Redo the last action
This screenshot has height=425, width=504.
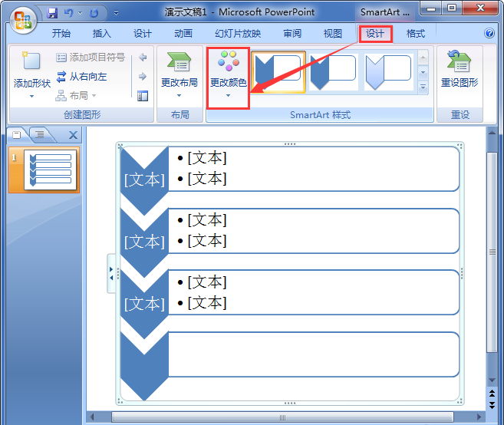[x=94, y=13]
